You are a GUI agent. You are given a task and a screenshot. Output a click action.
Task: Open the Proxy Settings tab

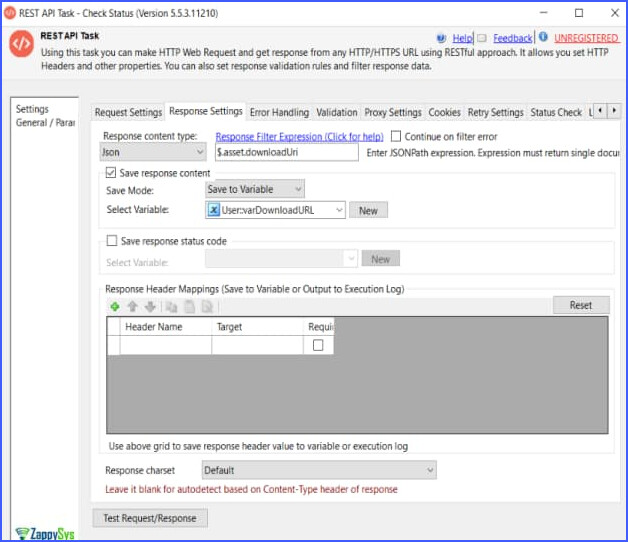(393, 113)
